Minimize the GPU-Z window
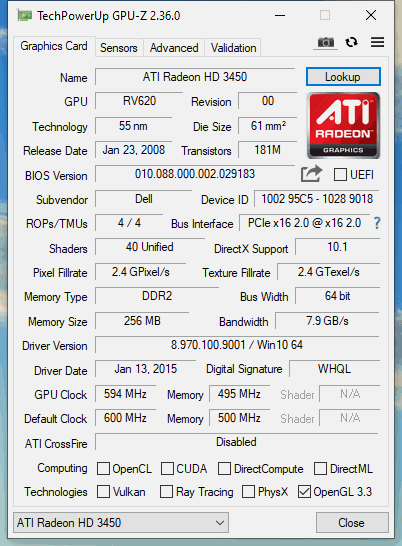 280,15
